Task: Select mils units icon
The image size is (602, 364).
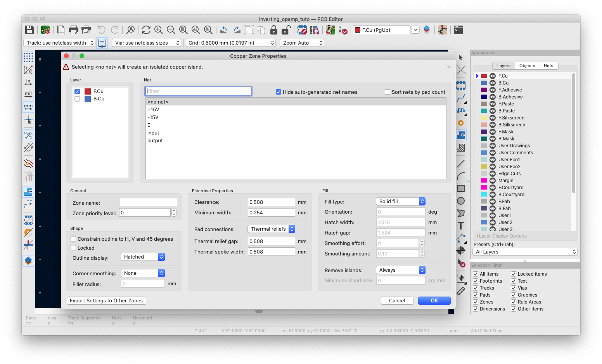Action: (x=28, y=94)
